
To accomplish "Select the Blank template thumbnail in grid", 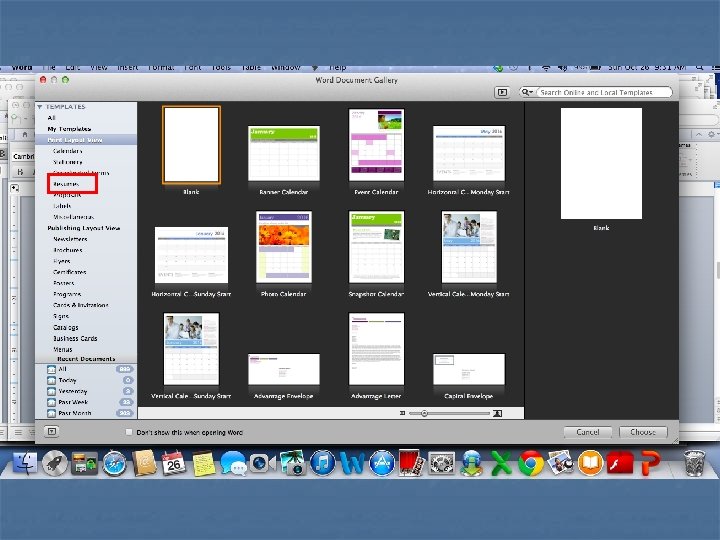I will (x=191, y=145).
